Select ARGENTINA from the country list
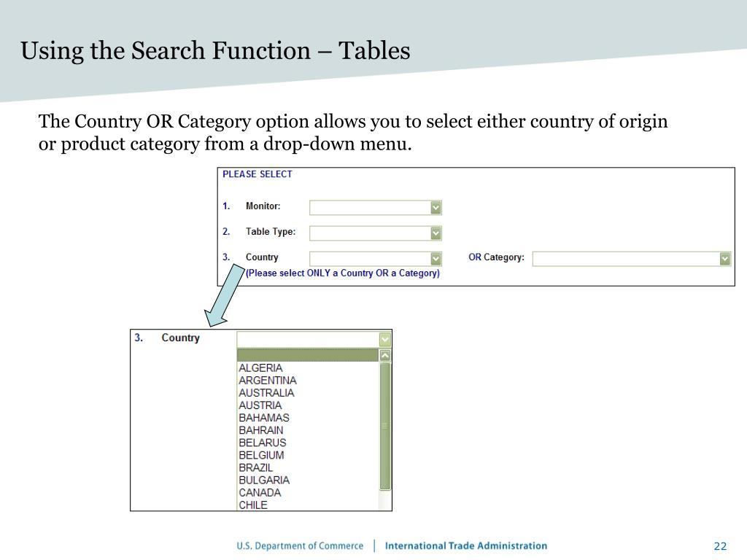Image resolution: width=747 pixels, height=560 pixels. click(308, 381)
